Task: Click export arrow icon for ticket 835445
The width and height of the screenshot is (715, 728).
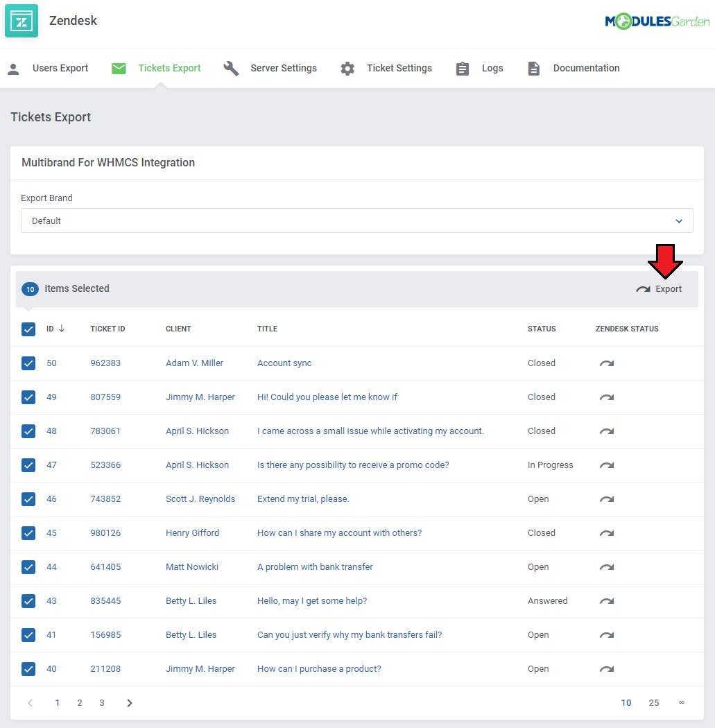Action: [x=607, y=601]
